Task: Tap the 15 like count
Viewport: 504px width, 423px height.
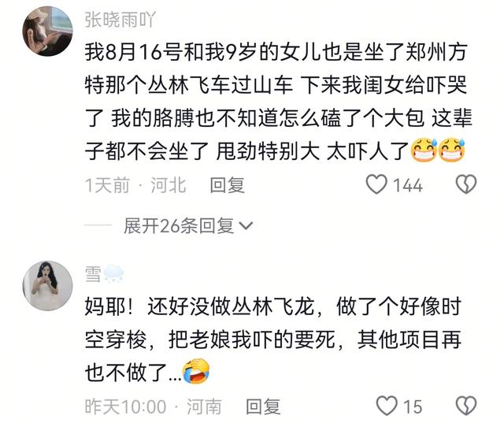Action: (x=413, y=406)
